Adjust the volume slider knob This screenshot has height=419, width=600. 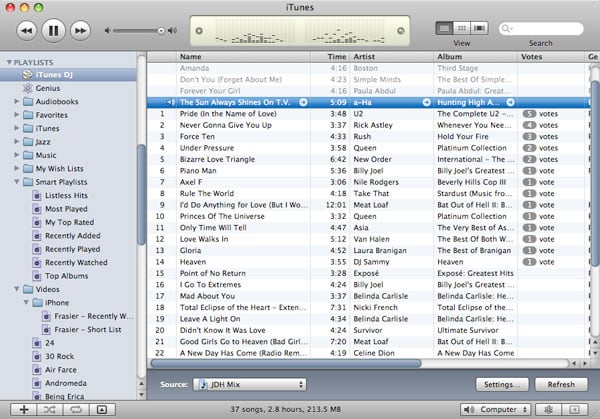tap(161, 31)
